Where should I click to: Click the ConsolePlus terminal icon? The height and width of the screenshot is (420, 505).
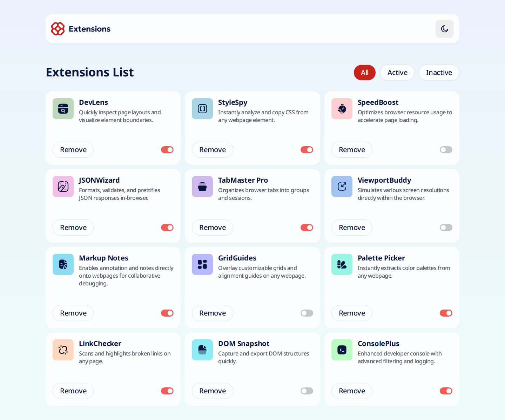coord(342,350)
